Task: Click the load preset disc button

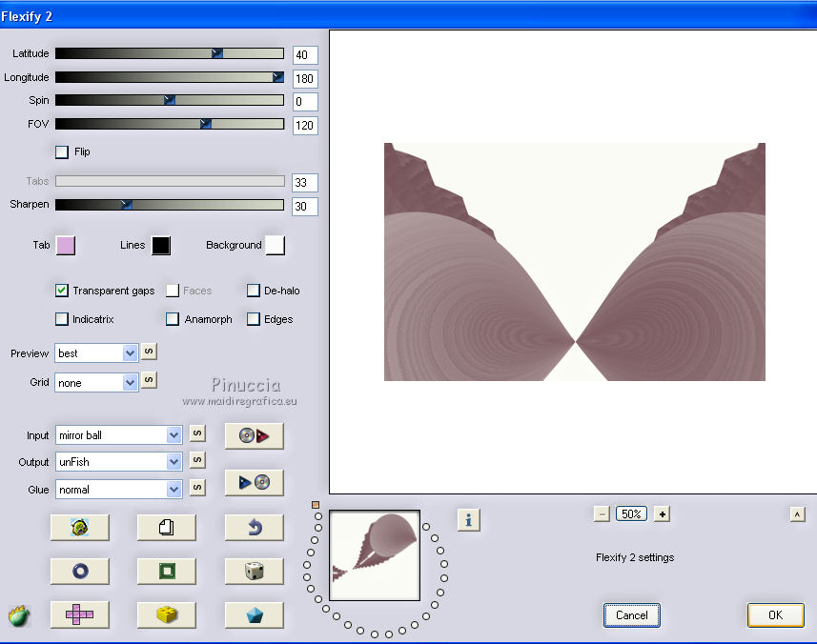Action: point(255,435)
